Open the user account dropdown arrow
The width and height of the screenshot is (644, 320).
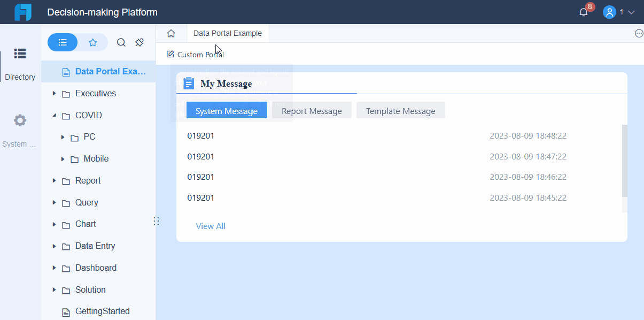pyautogui.click(x=632, y=12)
